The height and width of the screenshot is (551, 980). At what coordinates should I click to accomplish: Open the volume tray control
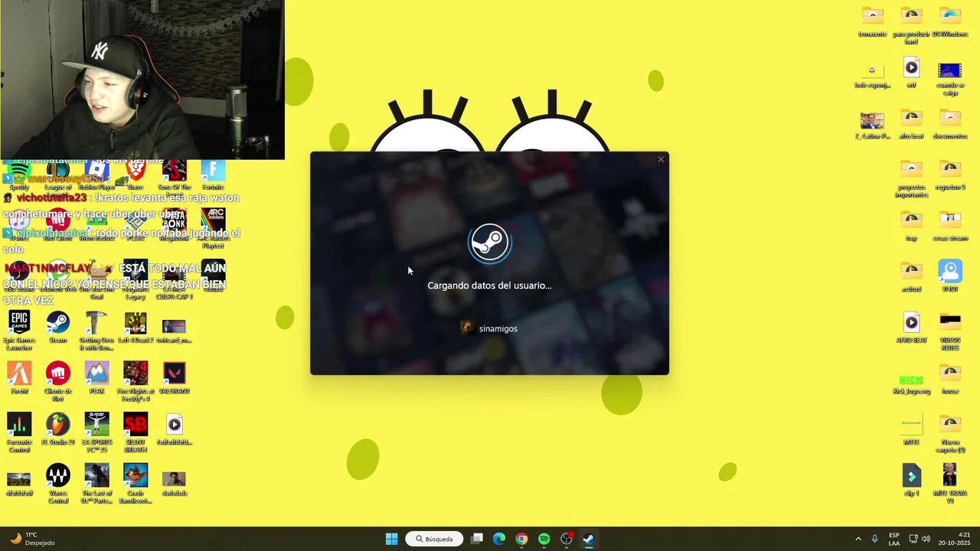[926, 539]
